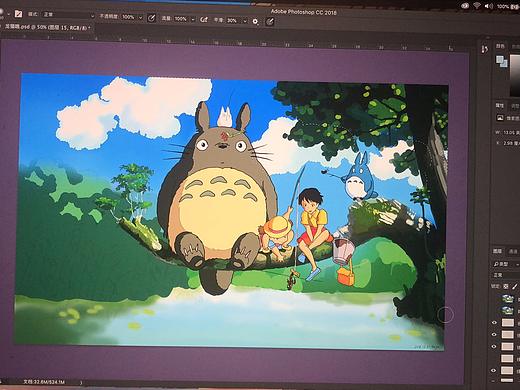Switch to the 调整 (Adjustments) tab

[x=515, y=106]
